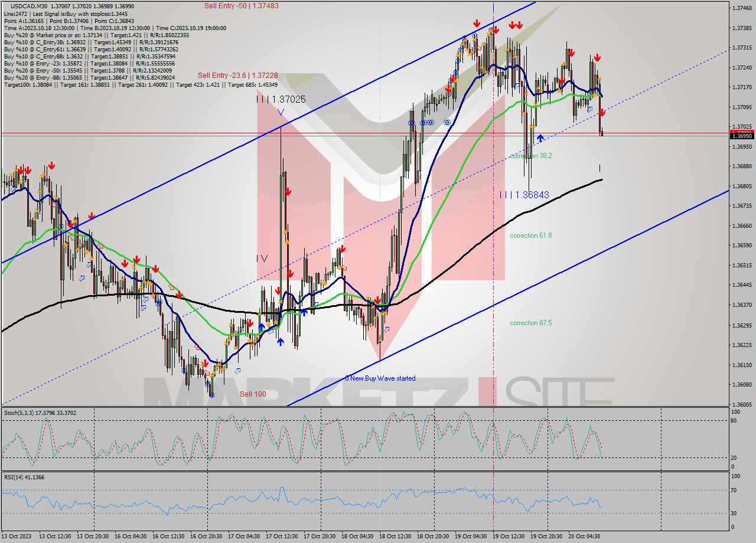756x543 pixels.
Task: Click the '17 Oct 20:30' time axis label
Action: [320, 537]
